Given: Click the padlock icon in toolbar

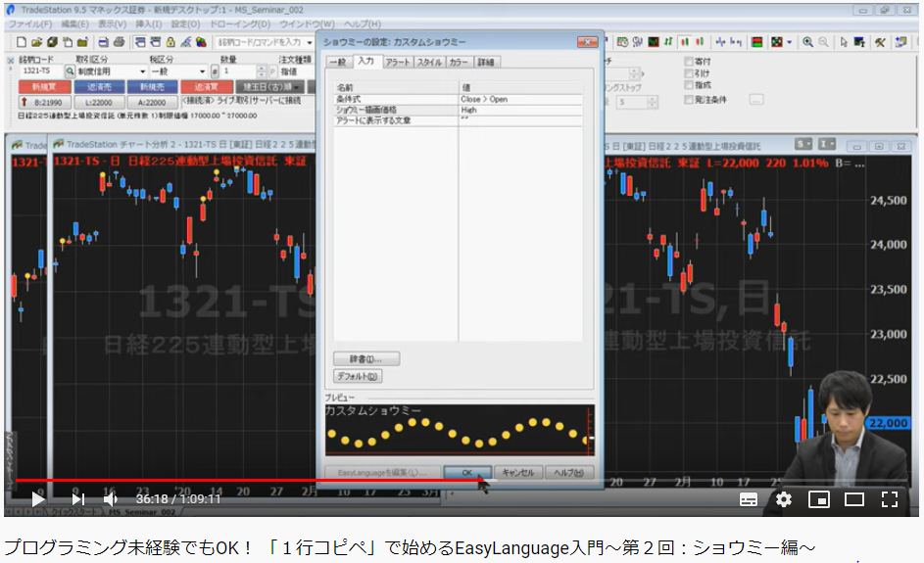Looking at the screenshot, I should click(x=170, y=42).
